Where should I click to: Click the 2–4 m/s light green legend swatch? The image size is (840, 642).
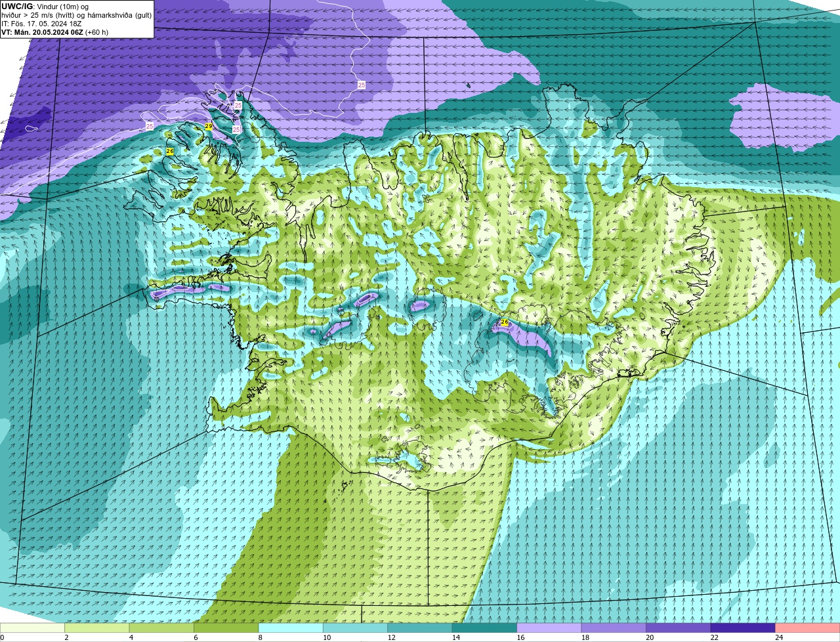point(97,628)
